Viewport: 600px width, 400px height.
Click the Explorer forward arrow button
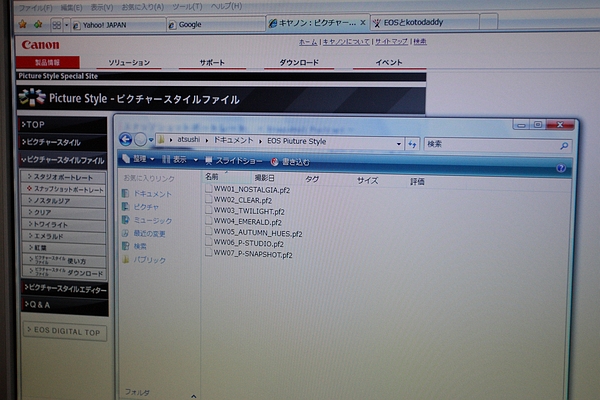[x=140, y=140]
